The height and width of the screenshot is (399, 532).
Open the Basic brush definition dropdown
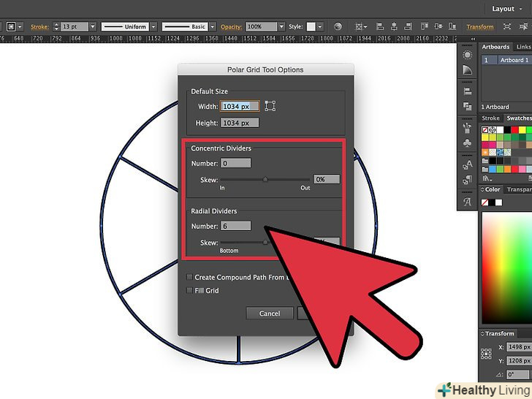[x=213, y=27]
